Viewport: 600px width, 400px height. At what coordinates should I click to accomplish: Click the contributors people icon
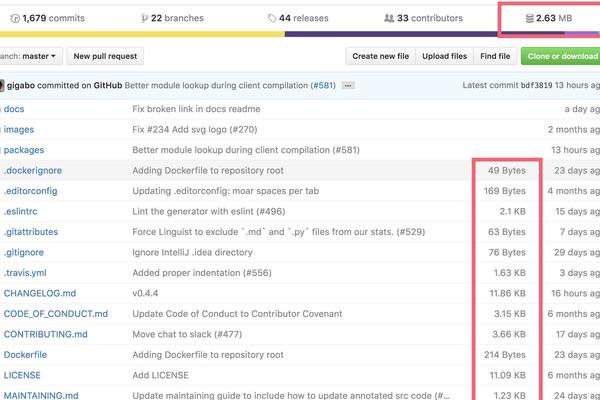pos(389,18)
